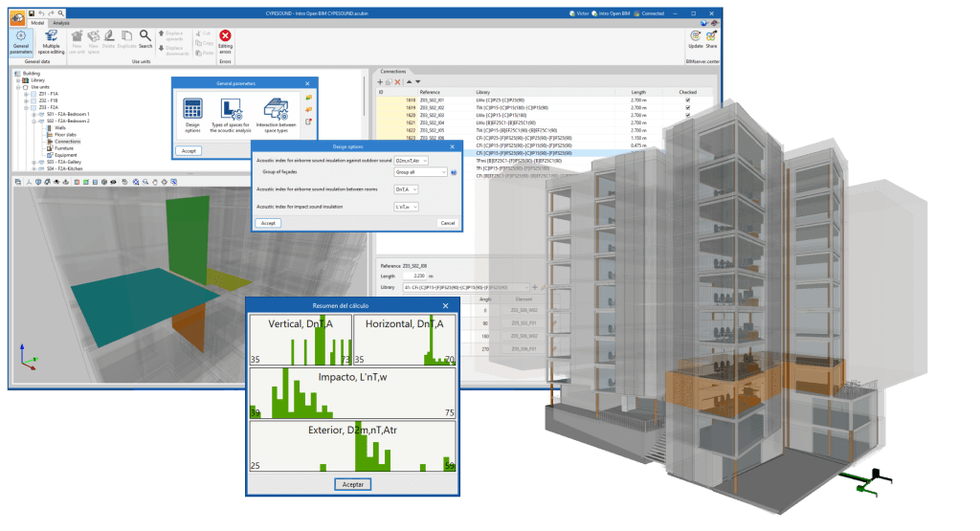Viewport: 980px width, 531px height.
Task: Move connection up with the up arrow
Action: click(410, 82)
